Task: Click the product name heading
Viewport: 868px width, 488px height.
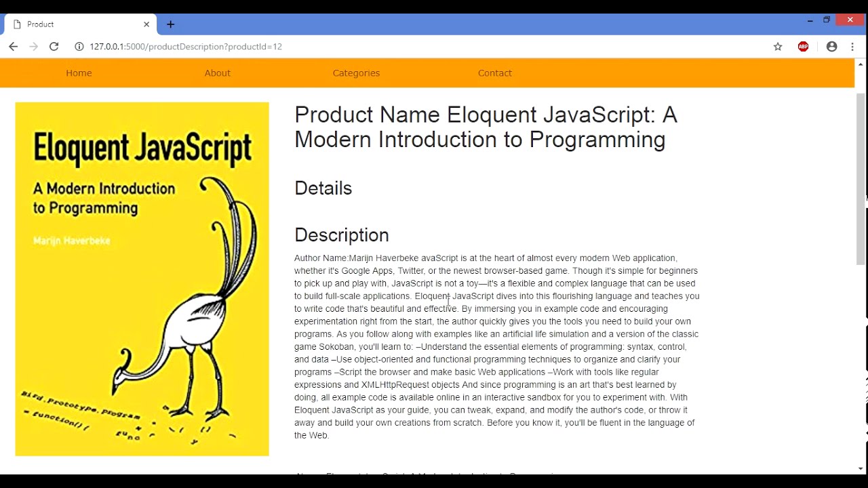Action: point(486,127)
